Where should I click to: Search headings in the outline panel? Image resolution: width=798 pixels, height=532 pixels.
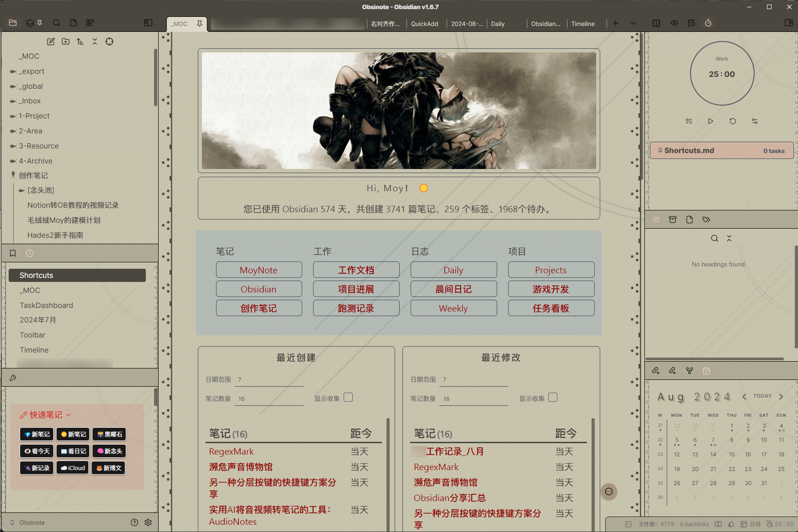pos(715,238)
